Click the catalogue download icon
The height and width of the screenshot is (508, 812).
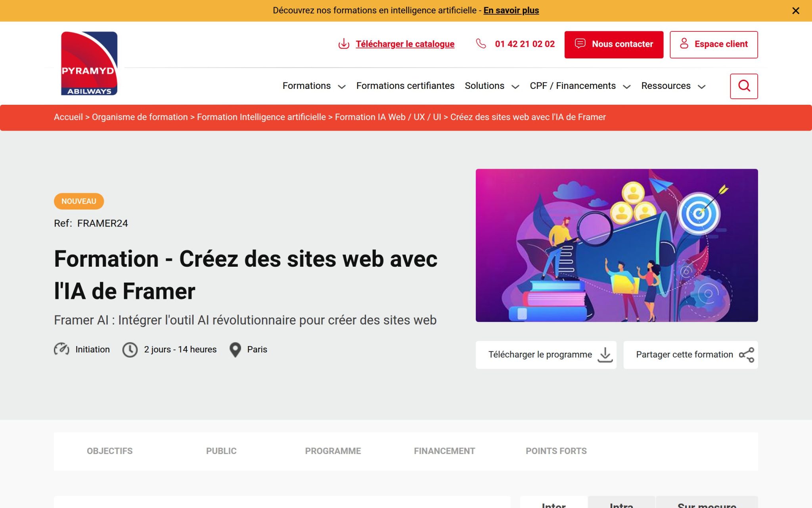point(344,44)
